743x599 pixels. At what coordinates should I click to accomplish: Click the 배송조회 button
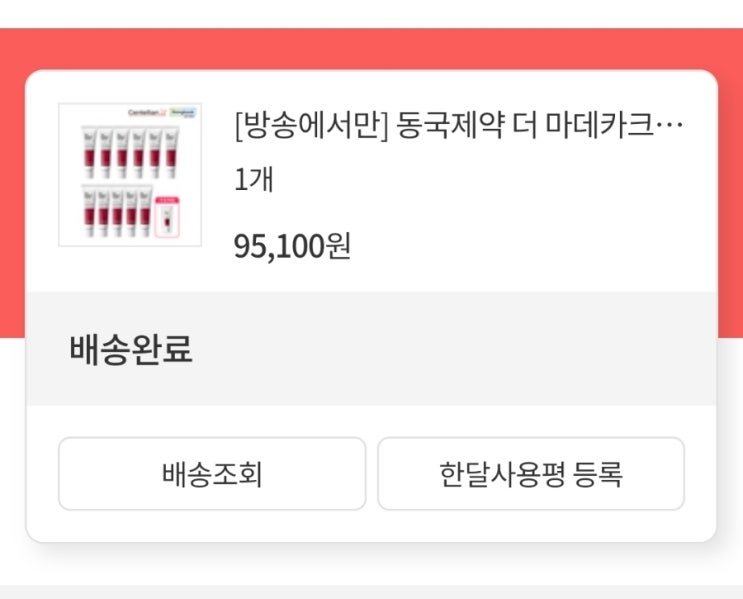point(212,474)
